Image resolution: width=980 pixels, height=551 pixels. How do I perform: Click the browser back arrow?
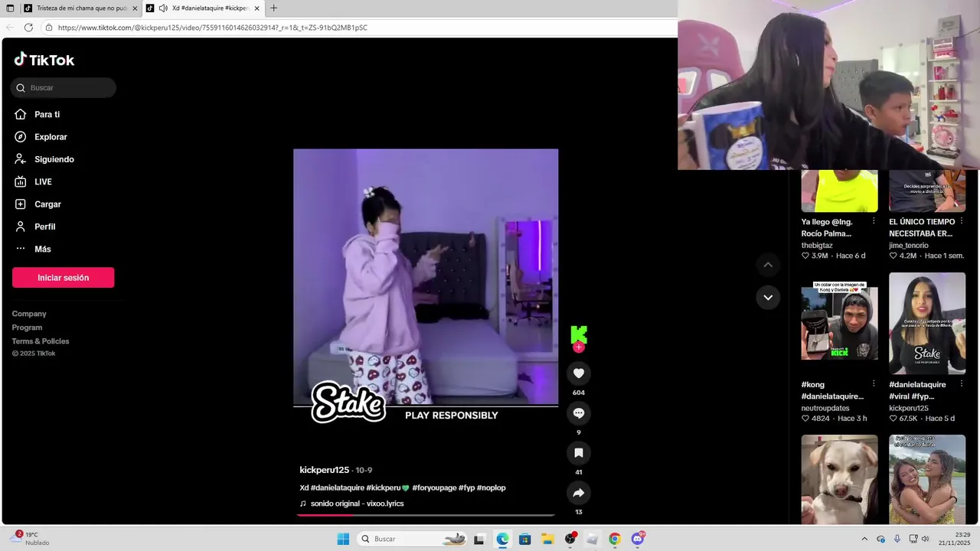[10, 28]
